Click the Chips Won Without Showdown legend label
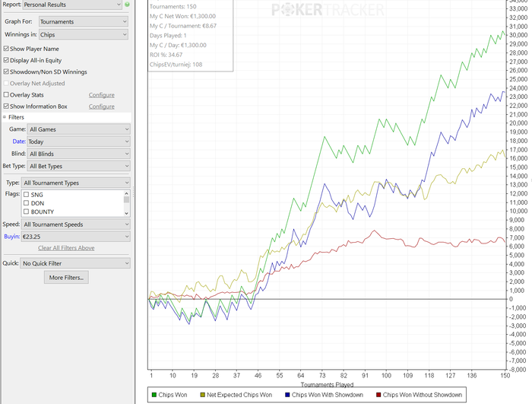The width and height of the screenshot is (532, 404). coord(423,395)
